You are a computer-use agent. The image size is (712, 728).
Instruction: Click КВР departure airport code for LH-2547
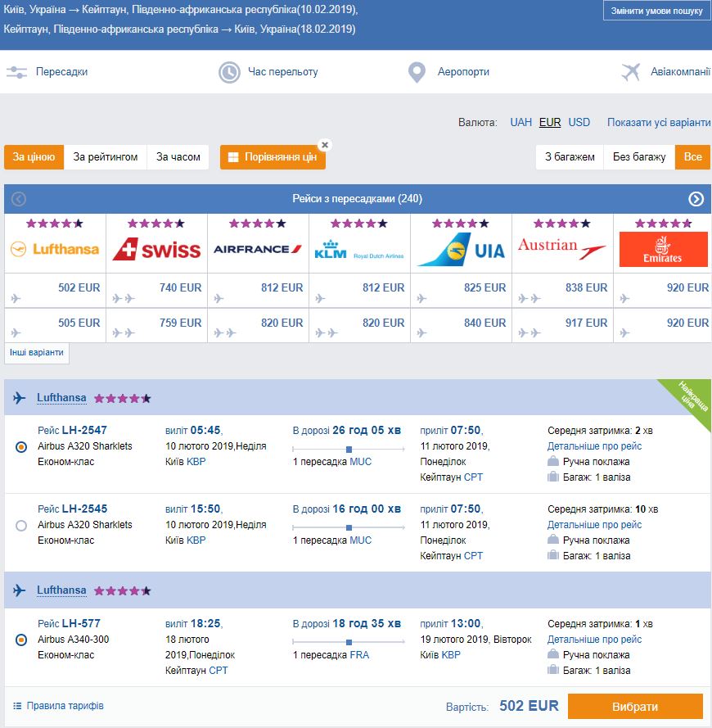196,462
